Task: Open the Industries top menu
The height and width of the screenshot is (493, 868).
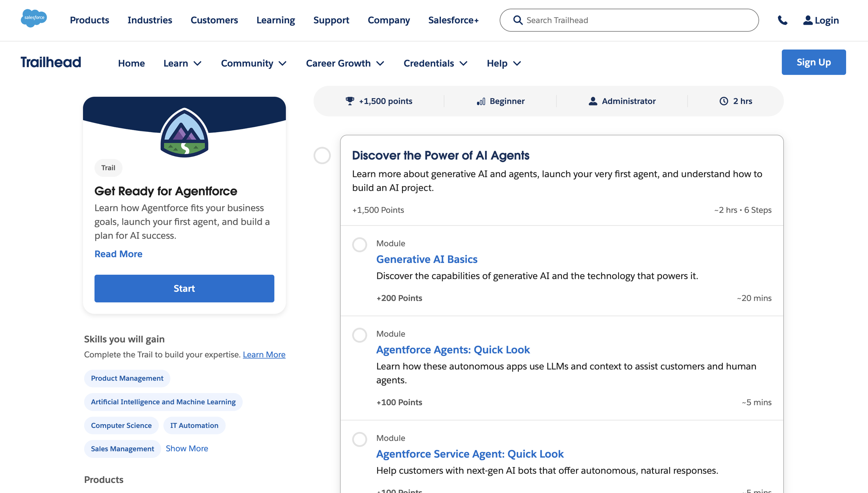Action: click(x=150, y=20)
